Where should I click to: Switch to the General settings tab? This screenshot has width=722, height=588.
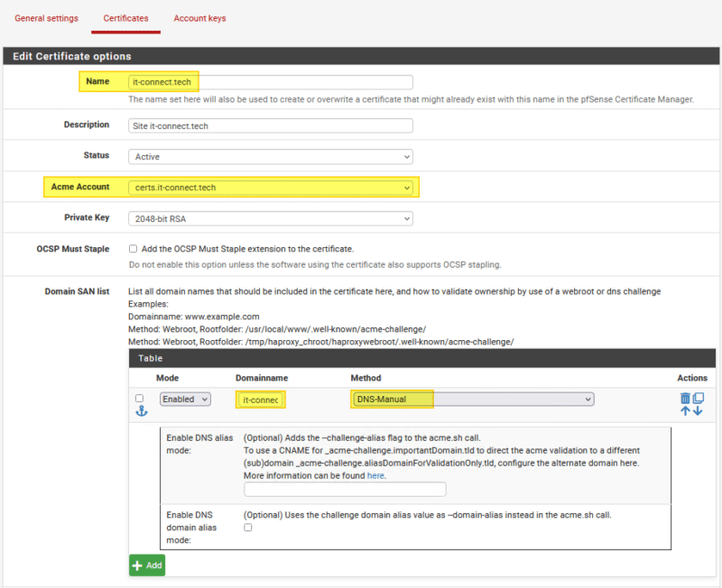(x=46, y=18)
